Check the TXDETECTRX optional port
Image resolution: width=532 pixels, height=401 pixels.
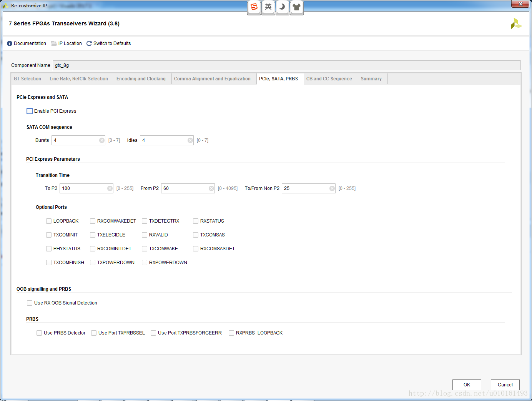tap(145, 221)
